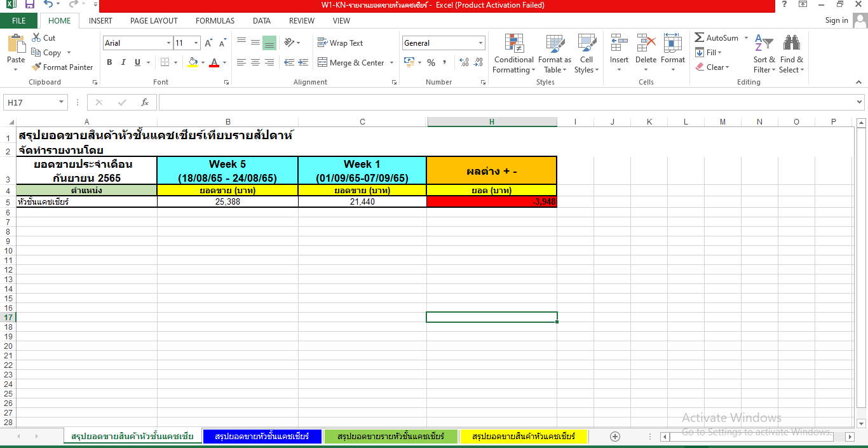
Task: Toggle Wrap Text for the cell
Action: pyautogui.click(x=340, y=43)
